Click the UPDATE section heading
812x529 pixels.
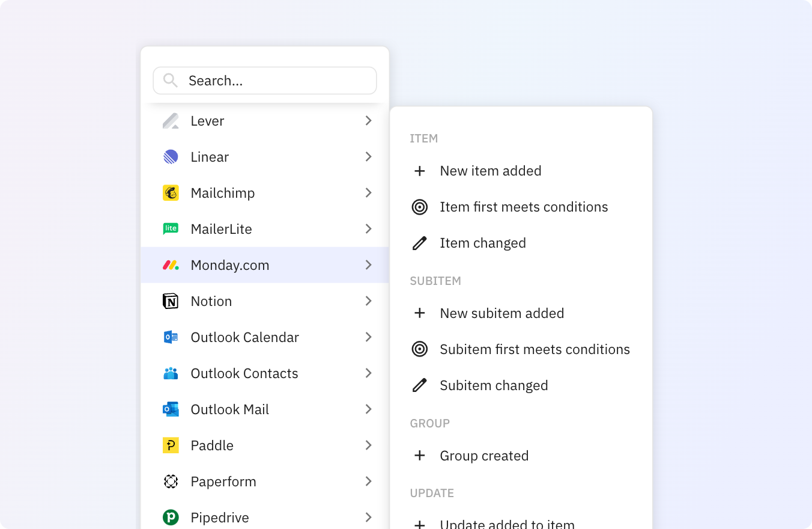[432, 493]
